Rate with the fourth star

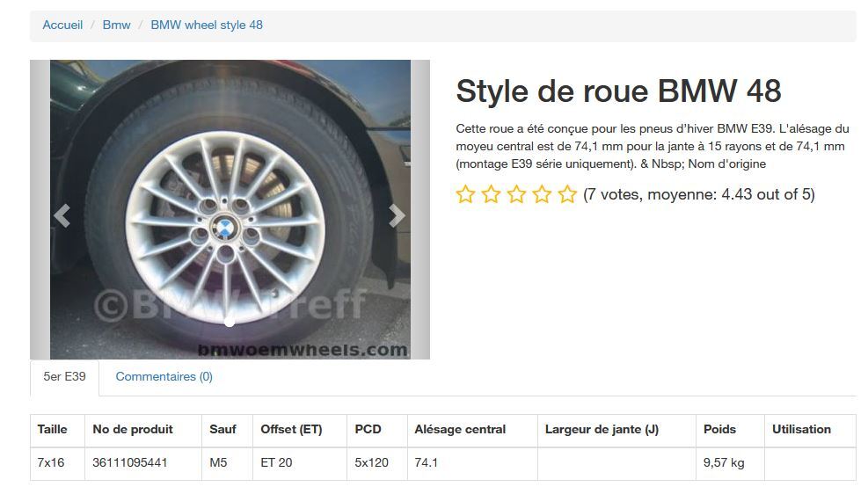(x=542, y=195)
